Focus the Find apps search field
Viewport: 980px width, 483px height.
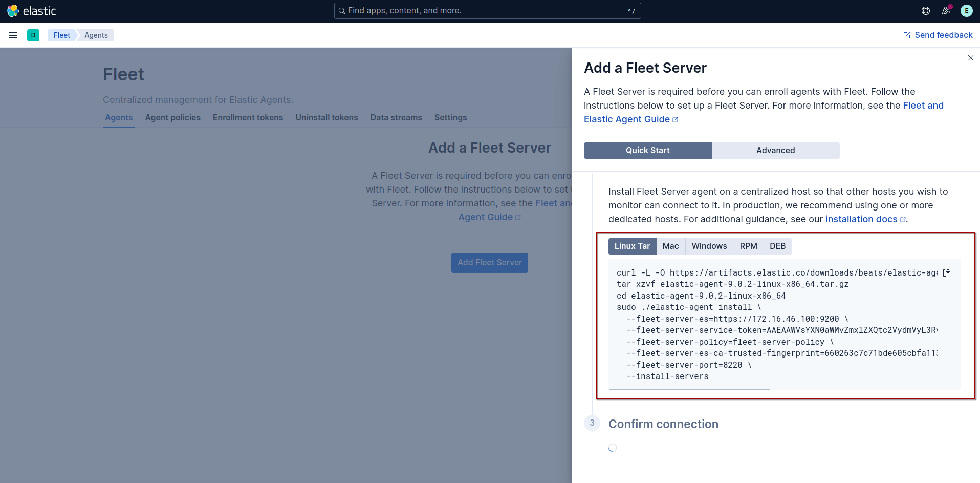click(x=487, y=11)
